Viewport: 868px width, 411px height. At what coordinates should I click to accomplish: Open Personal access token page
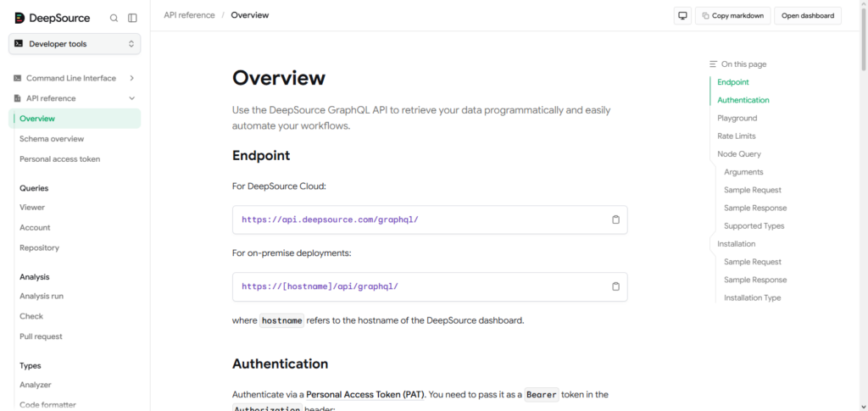click(60, 158)
